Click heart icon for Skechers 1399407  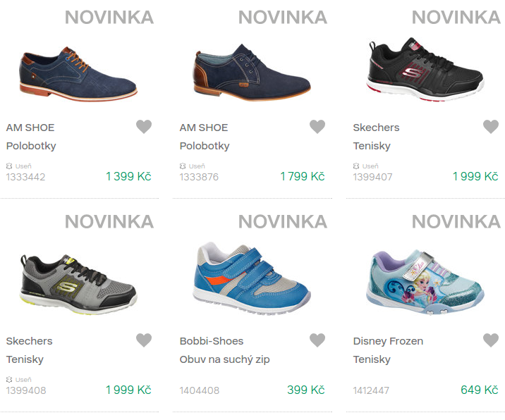(491, 127)
